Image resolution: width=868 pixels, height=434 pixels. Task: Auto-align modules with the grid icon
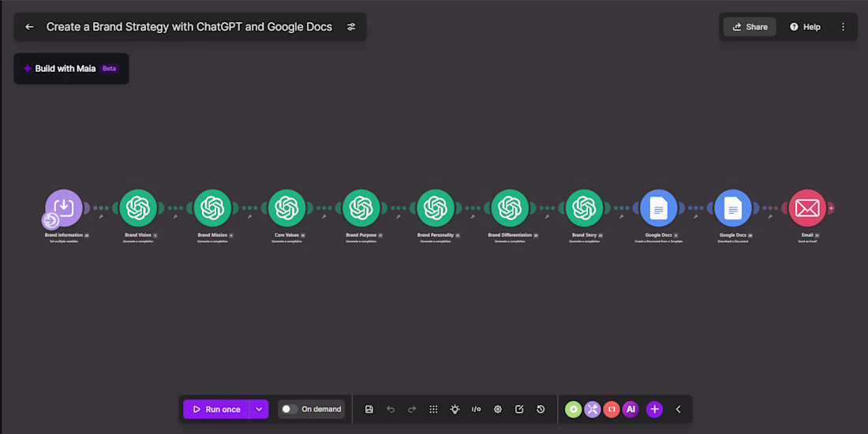[433, 409]
